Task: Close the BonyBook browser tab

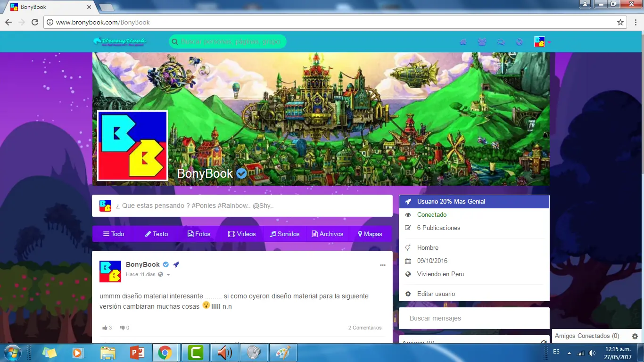Action: click(x=89, y=7)
